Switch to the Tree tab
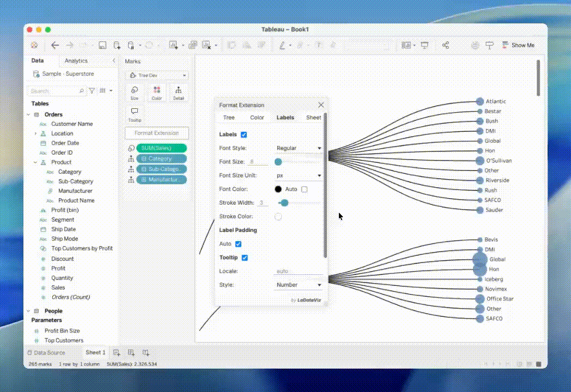571x392 pixels. (229, 118)
